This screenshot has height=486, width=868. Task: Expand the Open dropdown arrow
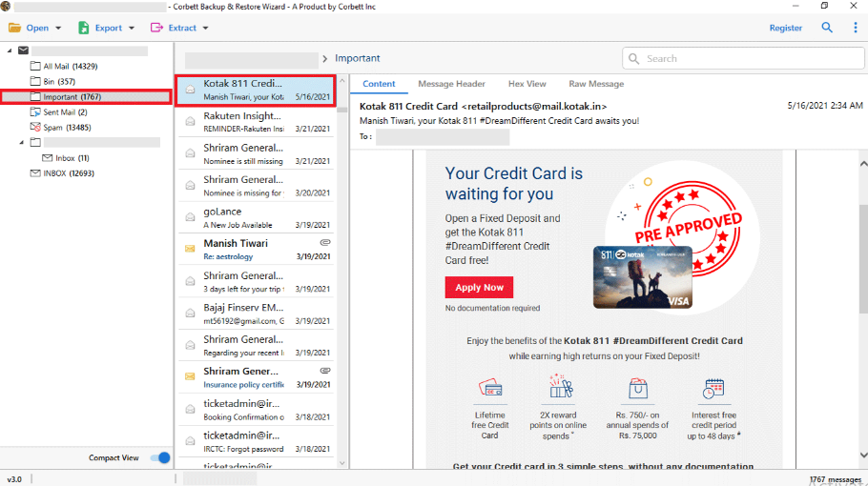pos(58,29)
